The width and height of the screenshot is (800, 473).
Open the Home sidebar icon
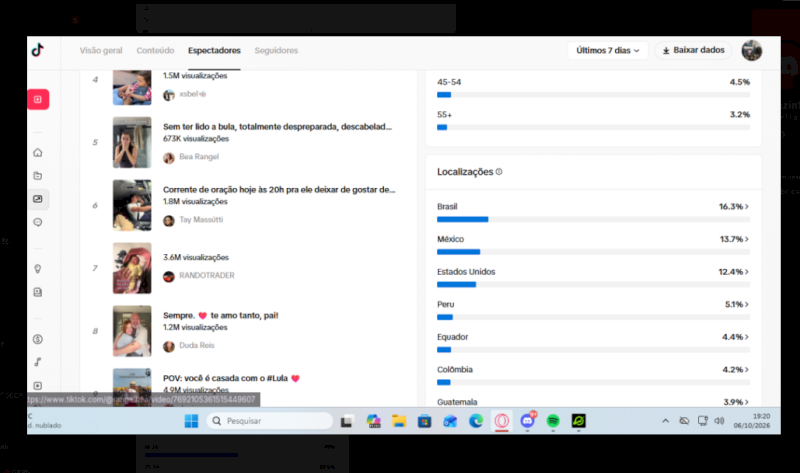point(38,153)
